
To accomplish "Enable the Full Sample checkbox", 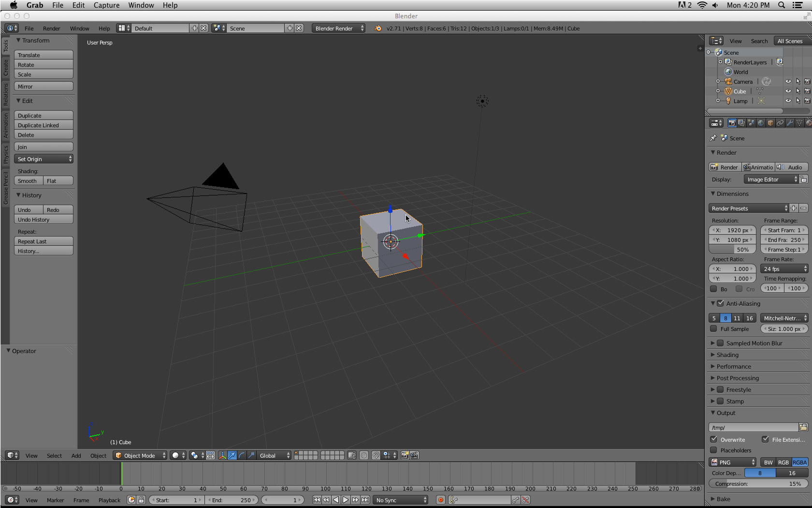I will point(713,329).
